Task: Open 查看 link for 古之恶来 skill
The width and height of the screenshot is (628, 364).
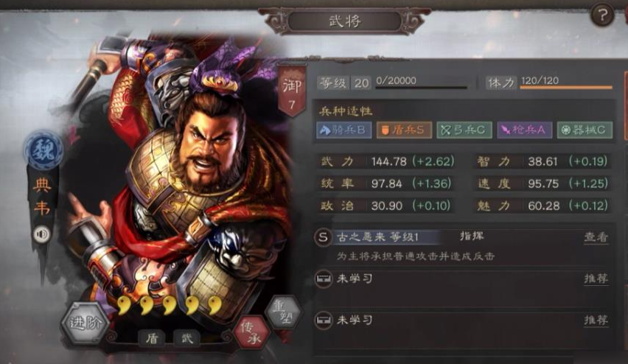Action: click(596, 237)
